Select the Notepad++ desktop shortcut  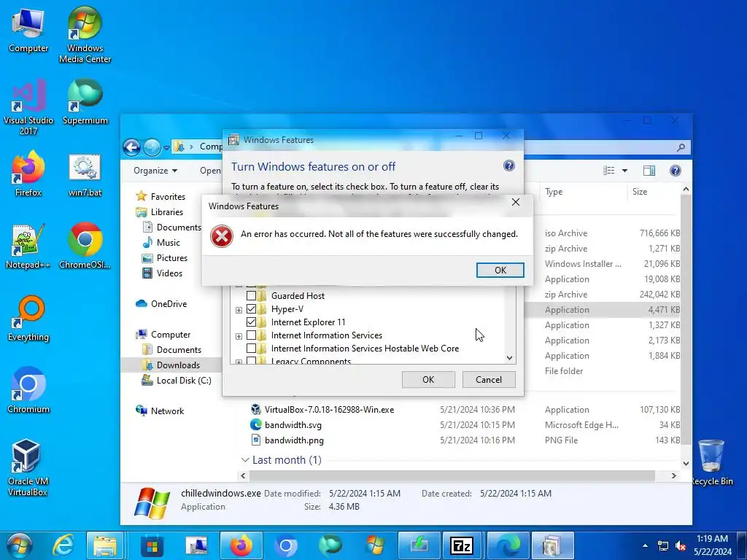pyautogui.click(x=28, y=246)
